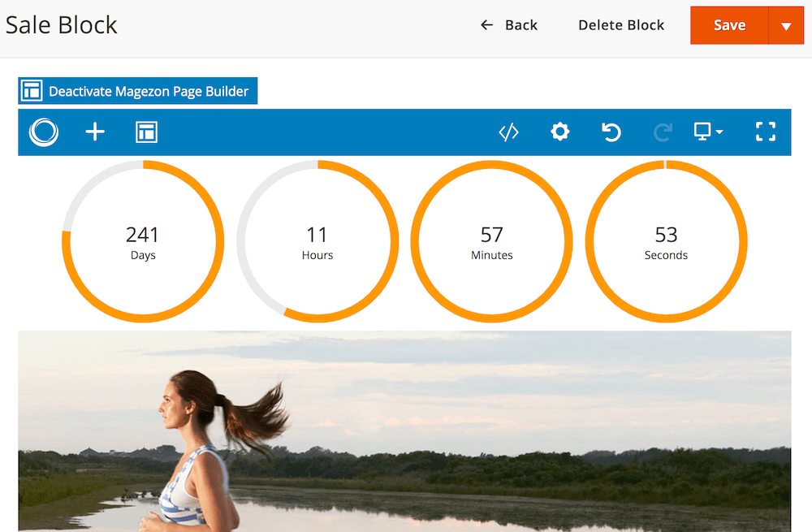The image size is (812, 532).
Task: Open the templates layout icon in toolbar
Action: coord(146,132)
